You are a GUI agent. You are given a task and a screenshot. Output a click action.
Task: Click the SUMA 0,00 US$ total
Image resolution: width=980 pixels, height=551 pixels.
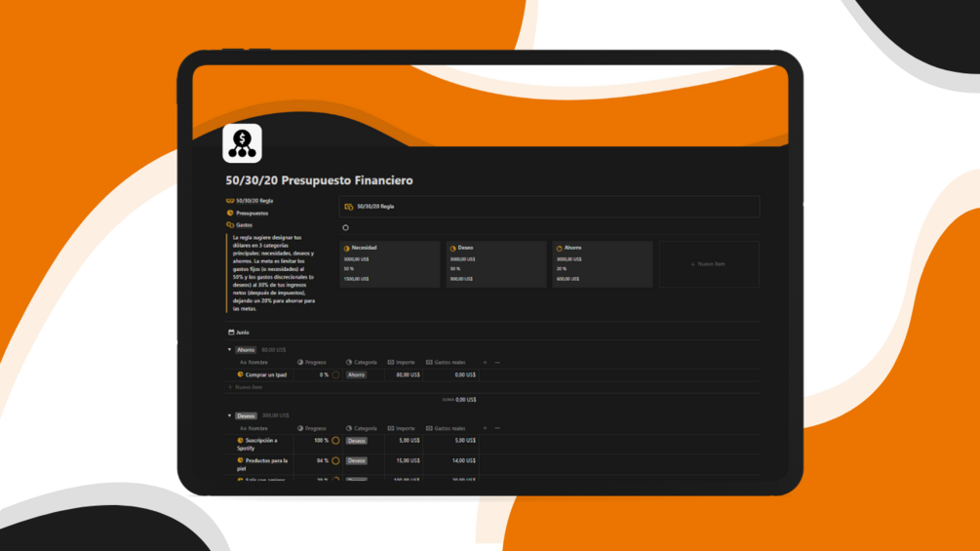tap(458, 400)
